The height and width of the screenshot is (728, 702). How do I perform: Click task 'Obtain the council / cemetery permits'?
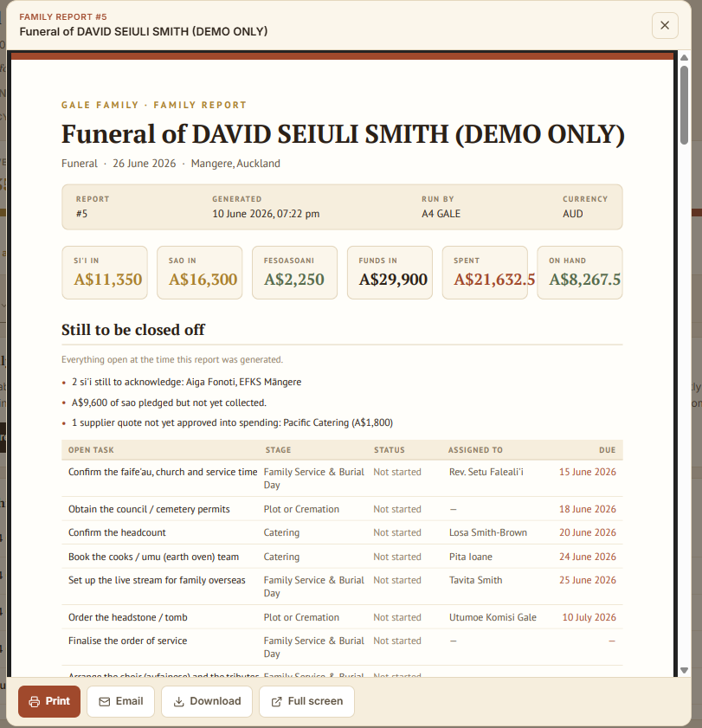pos(149,509)
